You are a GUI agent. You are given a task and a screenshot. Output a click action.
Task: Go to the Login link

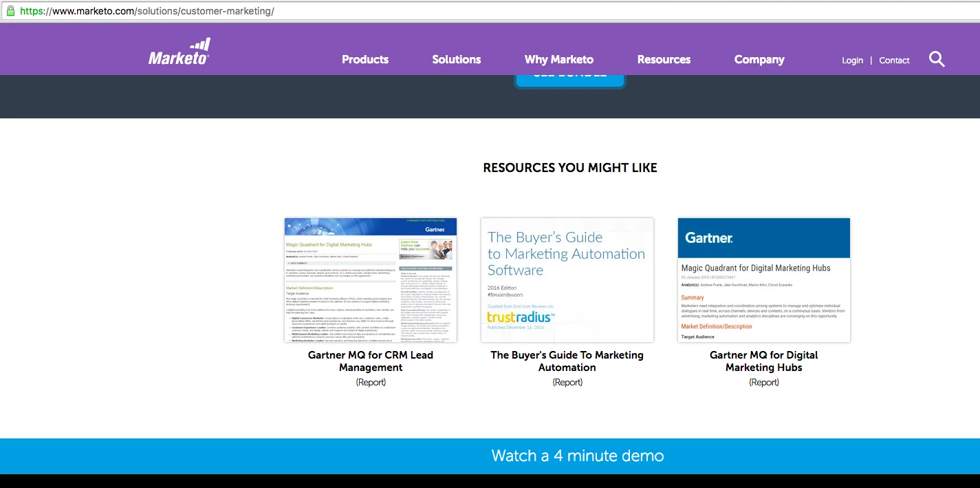click(x=852, y=61)
